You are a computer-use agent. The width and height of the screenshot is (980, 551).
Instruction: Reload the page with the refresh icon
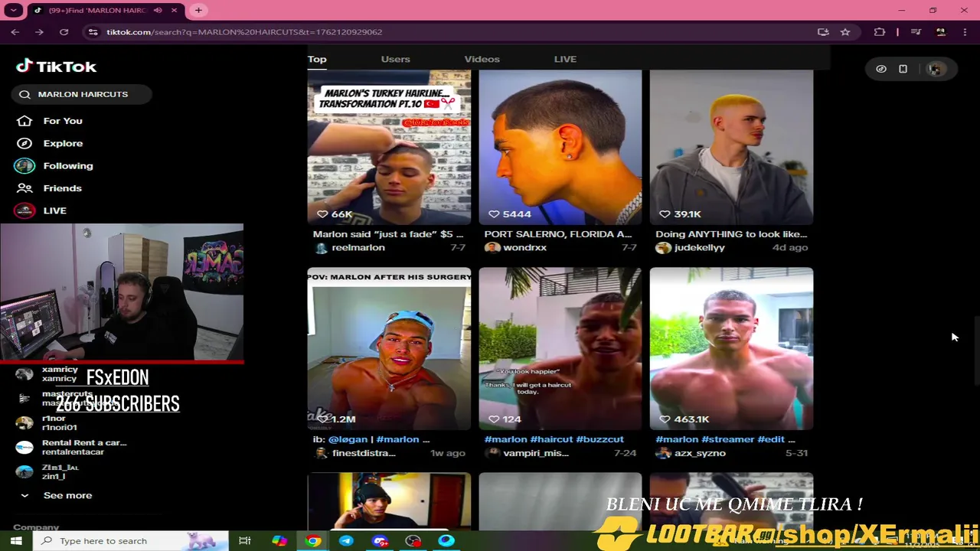(64, 32)
